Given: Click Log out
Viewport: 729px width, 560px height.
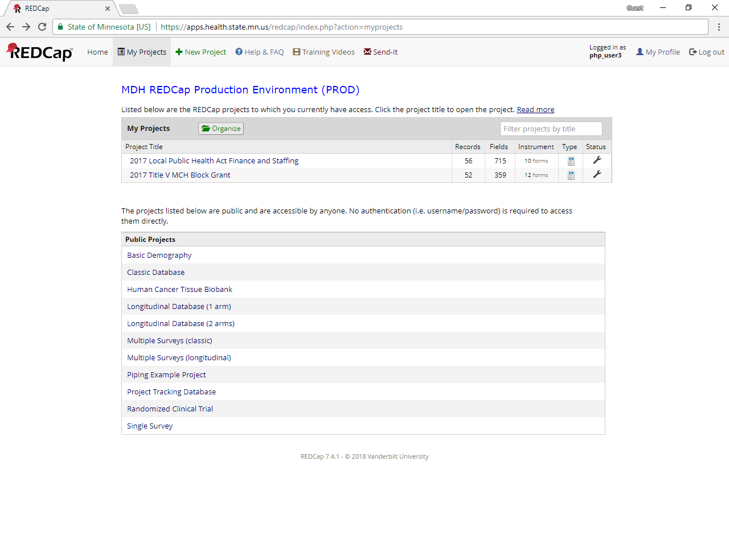Looking at the screenshot, I should (707, 52).
